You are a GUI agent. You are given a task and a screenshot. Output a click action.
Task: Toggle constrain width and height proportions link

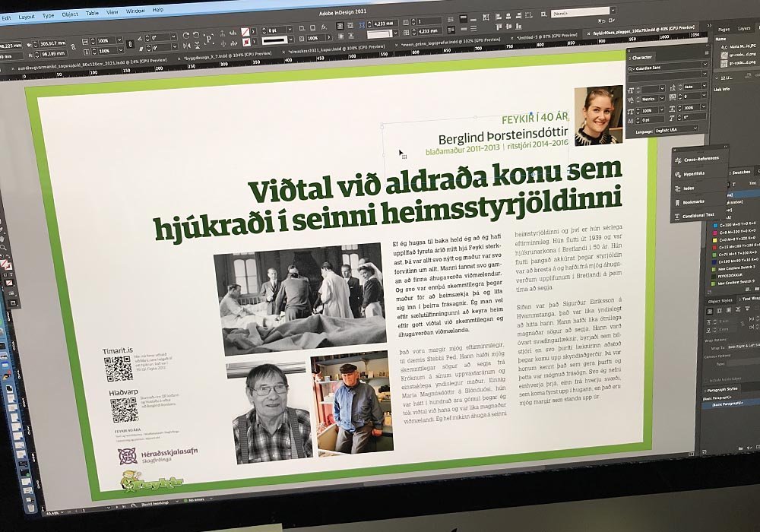pyautogui.click(x=73, y=47)
